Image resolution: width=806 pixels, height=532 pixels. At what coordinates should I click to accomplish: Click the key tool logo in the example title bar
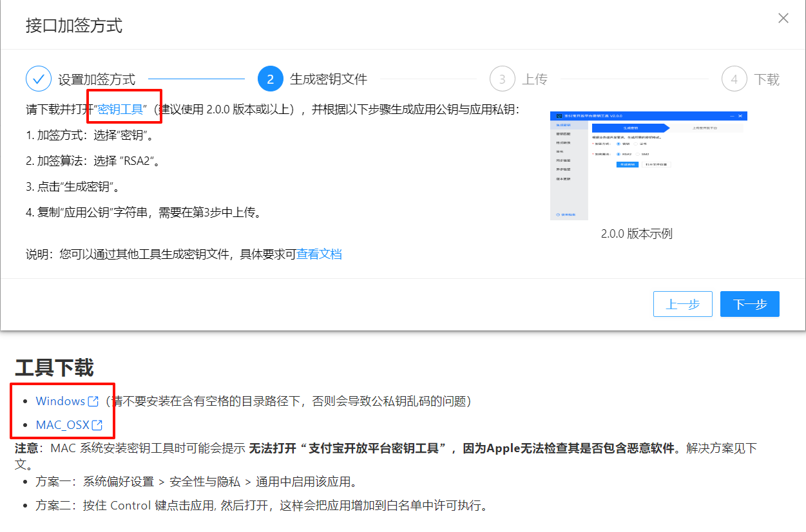[559, 116]
